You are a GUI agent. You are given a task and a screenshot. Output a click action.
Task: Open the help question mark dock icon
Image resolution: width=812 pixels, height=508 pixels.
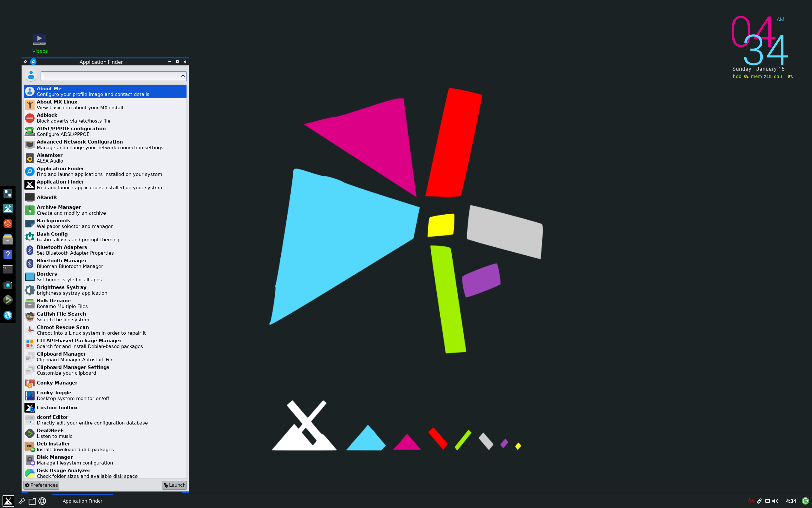(8, 254)
